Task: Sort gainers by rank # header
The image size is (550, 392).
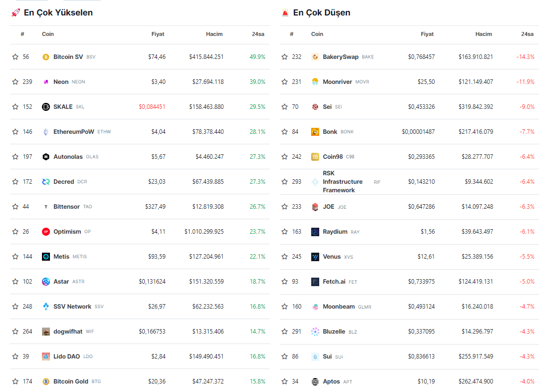Action: [22, 34]
